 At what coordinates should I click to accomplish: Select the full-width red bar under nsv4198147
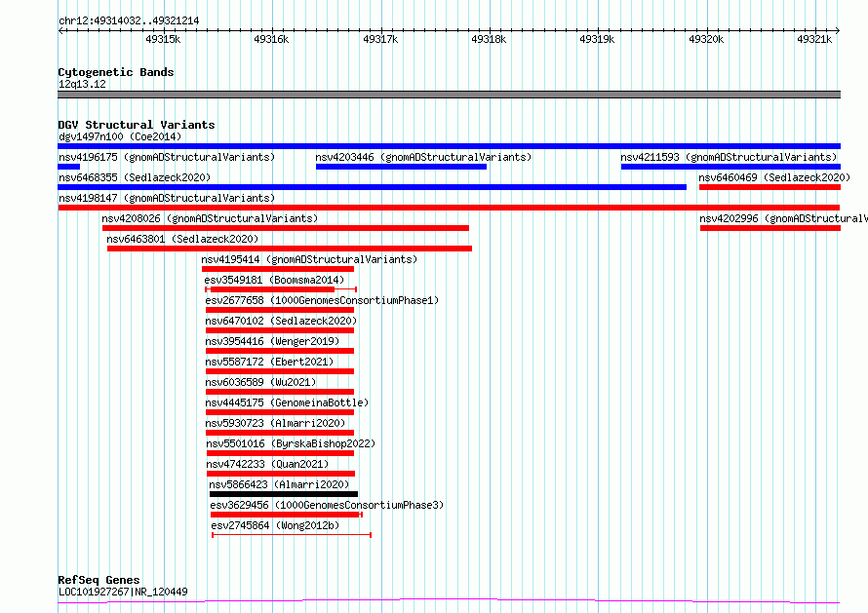449,208
